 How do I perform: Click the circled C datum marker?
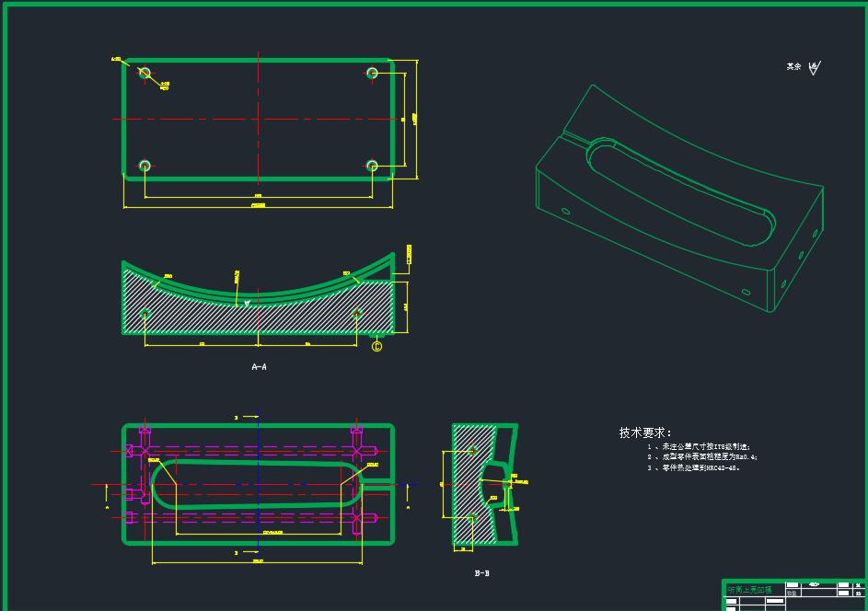click(376, 346)
